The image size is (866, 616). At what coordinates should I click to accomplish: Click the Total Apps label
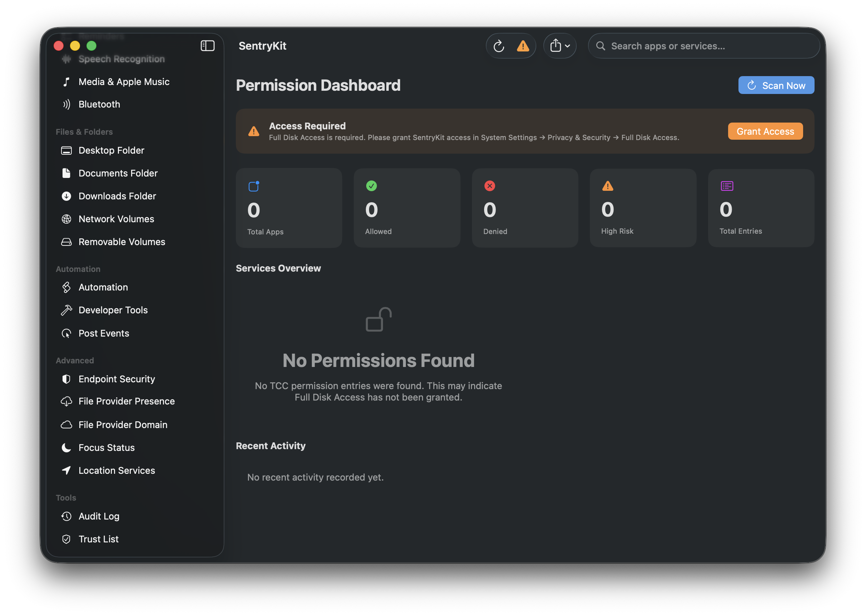click(265, 232)
